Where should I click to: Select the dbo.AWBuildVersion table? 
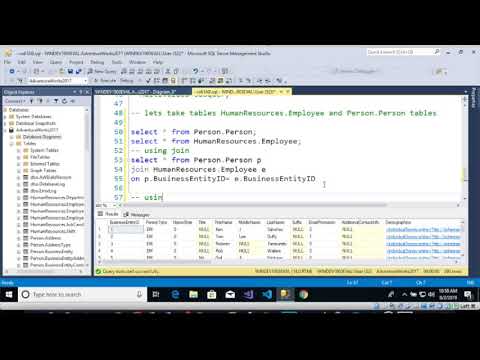(51, 177)
